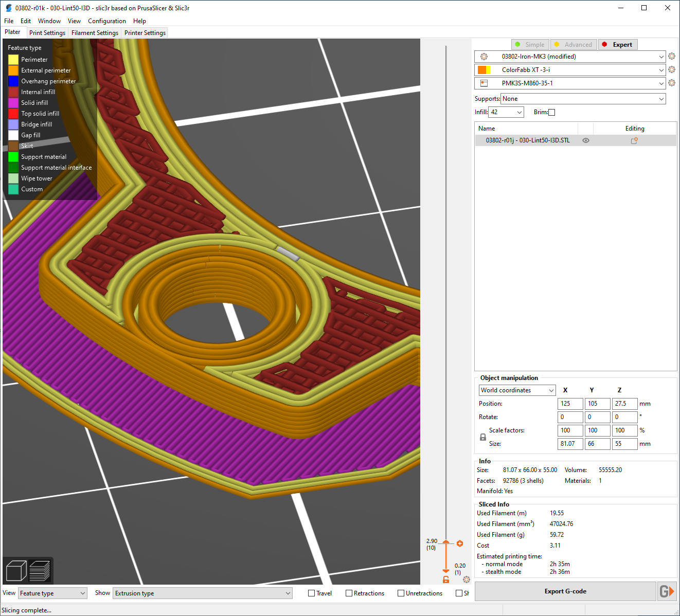Expand the Supports dropdown
This screenshot has width=680, height=616.
coord(583,99)
